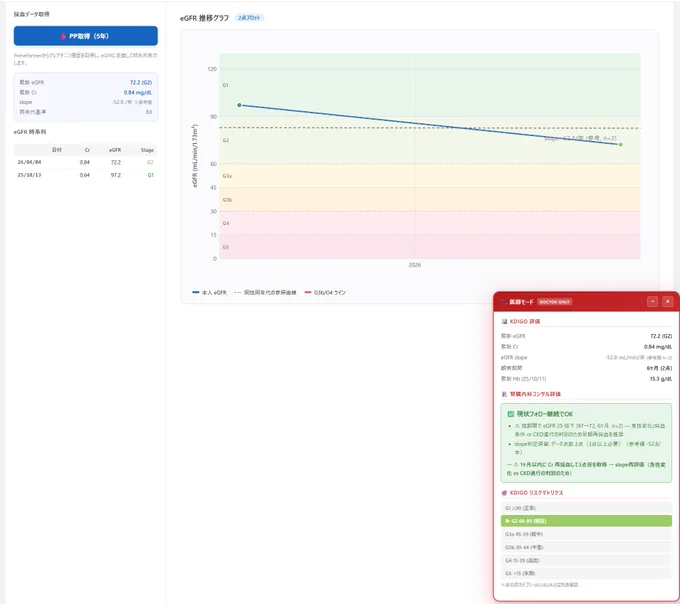Viewport: 680px width, 604px height.
Task: Click the G1 stage cell in table
Action: 150,175
